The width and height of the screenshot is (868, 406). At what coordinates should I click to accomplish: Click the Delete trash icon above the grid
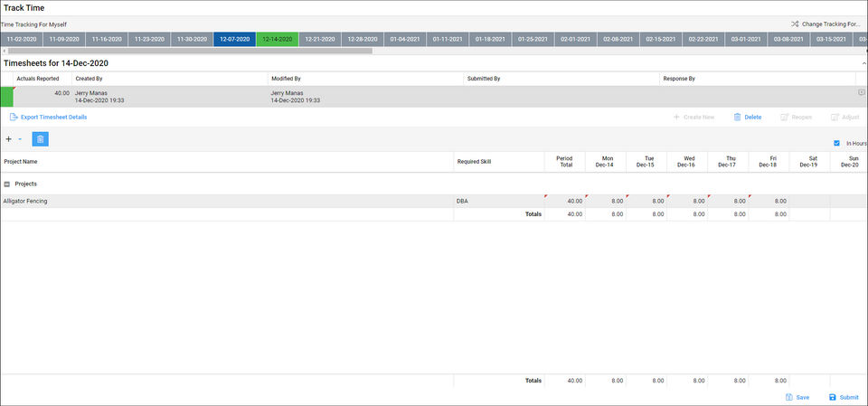[x=737, y=117]
